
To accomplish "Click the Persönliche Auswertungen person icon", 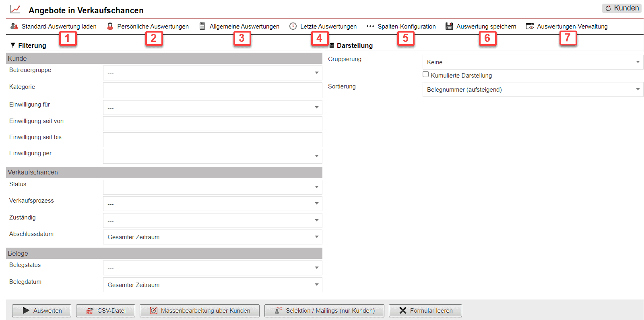I will click(110, 26).
